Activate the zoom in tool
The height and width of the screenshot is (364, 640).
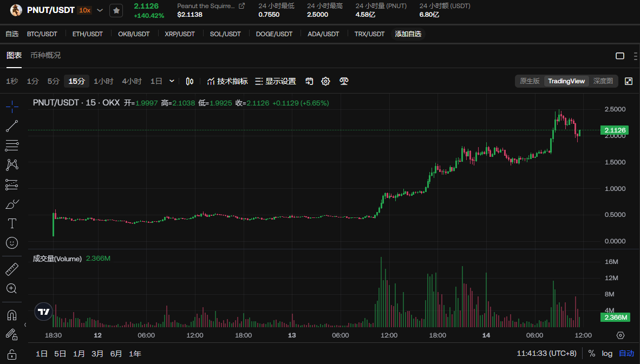(x=12, y=288)
